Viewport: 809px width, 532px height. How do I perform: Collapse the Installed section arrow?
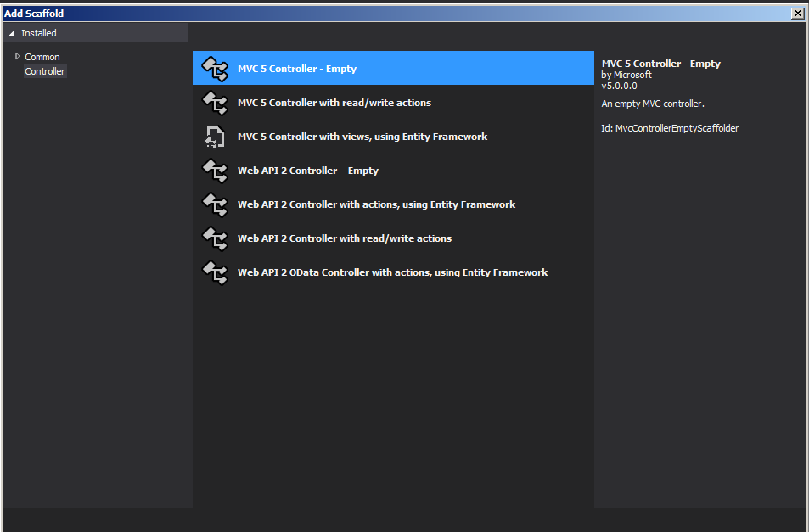[12, 33]
